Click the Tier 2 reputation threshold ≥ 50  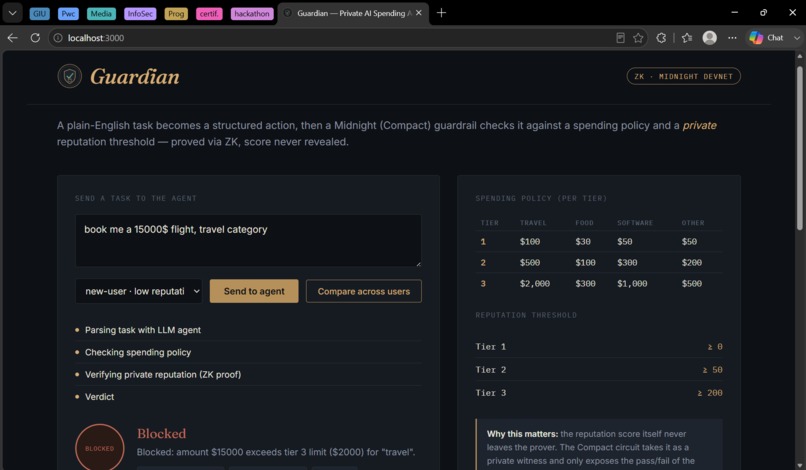coord(712,370)
